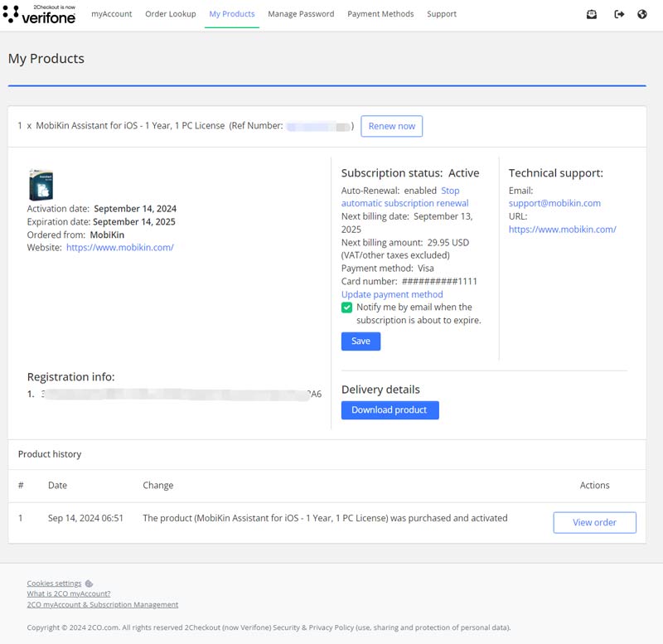
Task: Click the Next billing amount 29.95 USD
Action: click(x=405, y=243)
